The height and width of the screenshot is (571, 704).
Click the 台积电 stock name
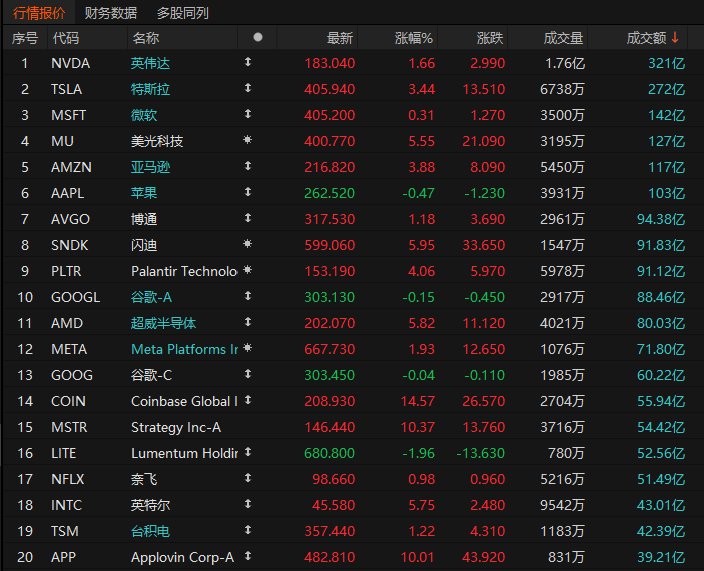151,531
